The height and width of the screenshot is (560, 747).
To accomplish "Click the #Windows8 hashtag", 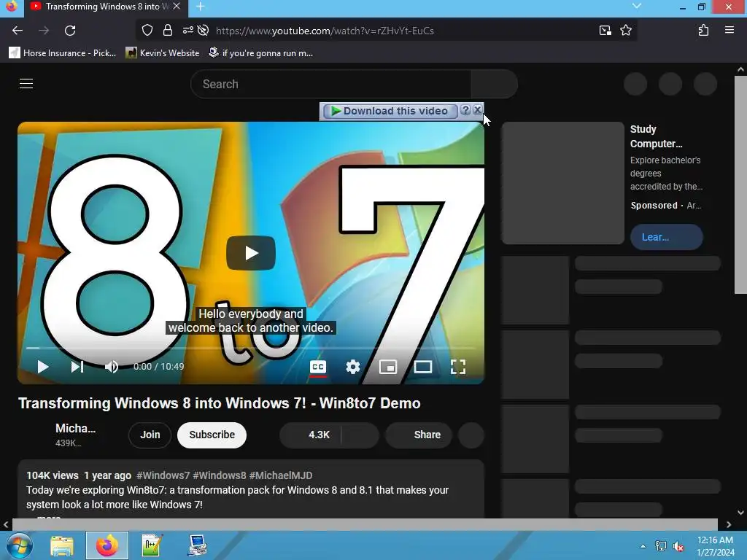I will pos(220,475).
